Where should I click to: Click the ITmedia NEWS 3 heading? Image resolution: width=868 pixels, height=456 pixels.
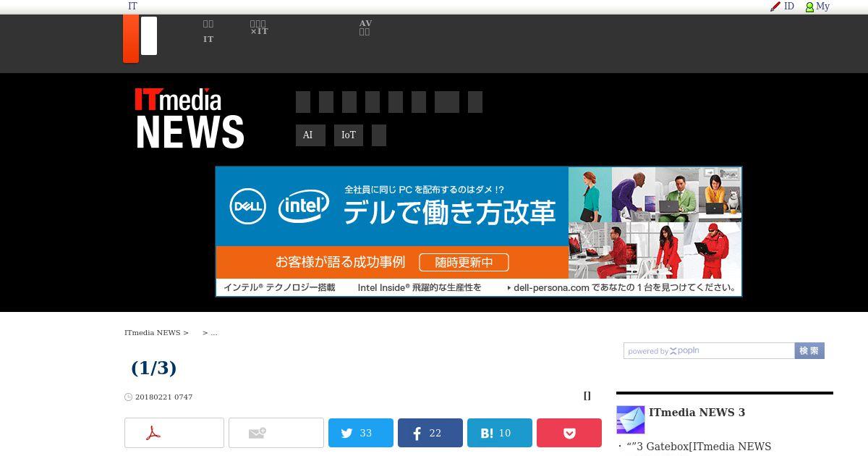[x=697, y=413]
